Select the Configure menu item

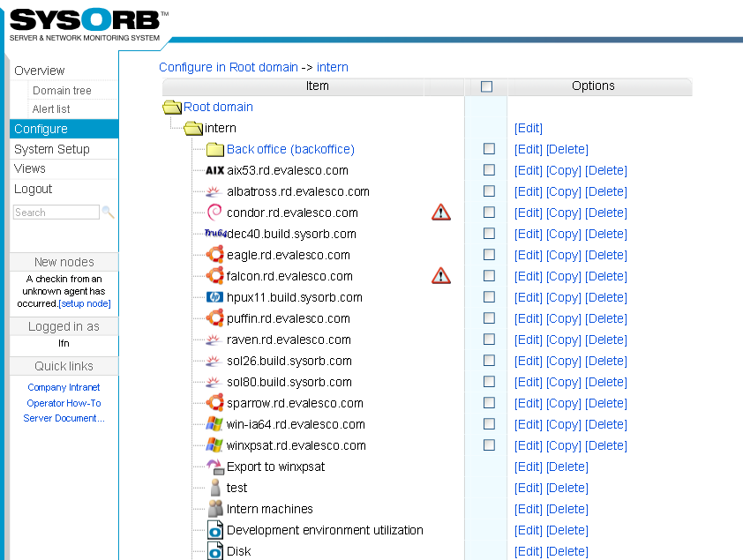(64, 129)
